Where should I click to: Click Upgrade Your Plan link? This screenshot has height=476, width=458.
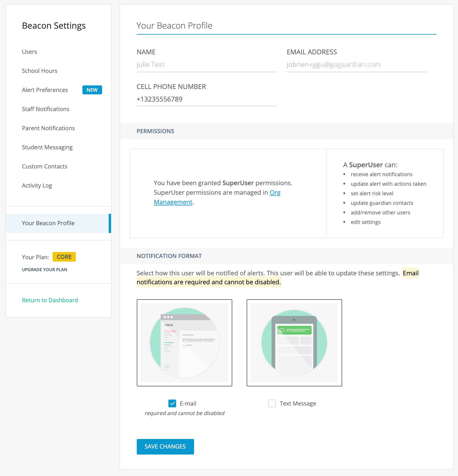44,270
